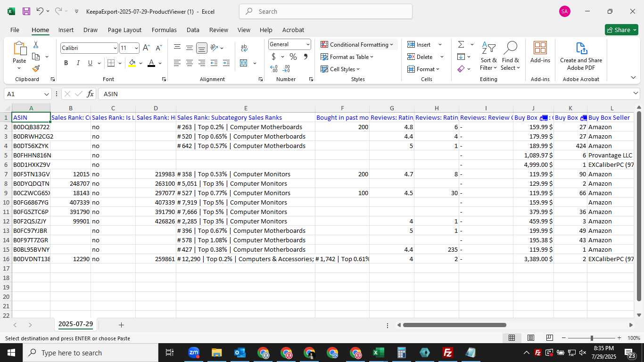Switch to the Data ribbon tab
The height and width of the screenshot is (362, 644).
pyautogui.click(x=193, y=30)
